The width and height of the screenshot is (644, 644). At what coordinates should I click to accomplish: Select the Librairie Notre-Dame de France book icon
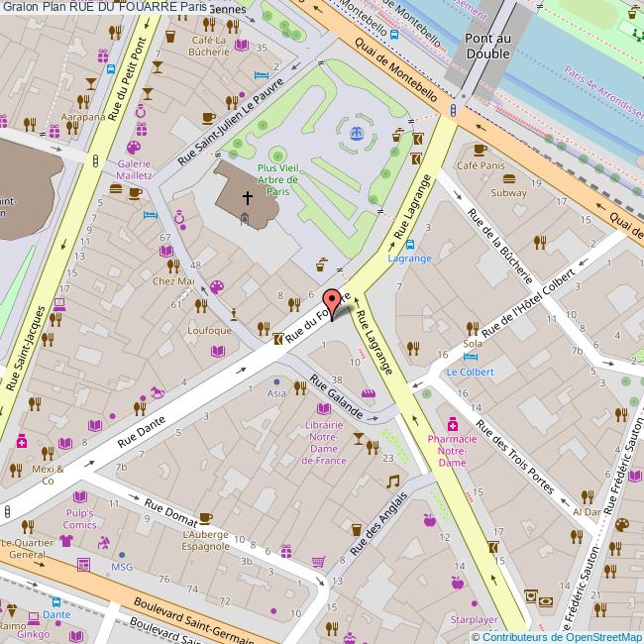pyautogui.click(x=324, y=408)
